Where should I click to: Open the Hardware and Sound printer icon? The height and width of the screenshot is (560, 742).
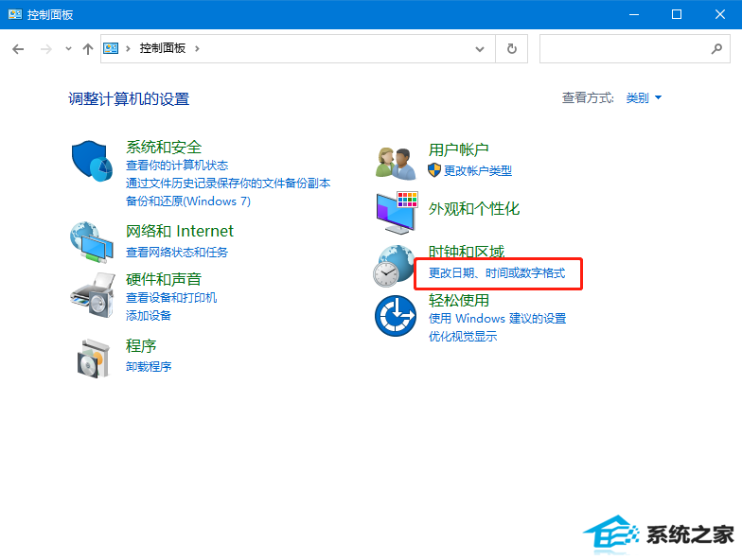pos(93,295)
